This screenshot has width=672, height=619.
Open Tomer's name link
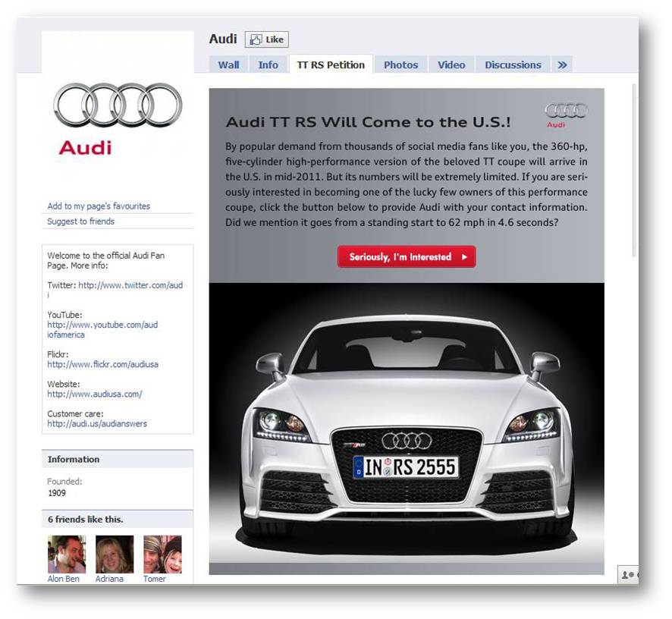[154, 579]
